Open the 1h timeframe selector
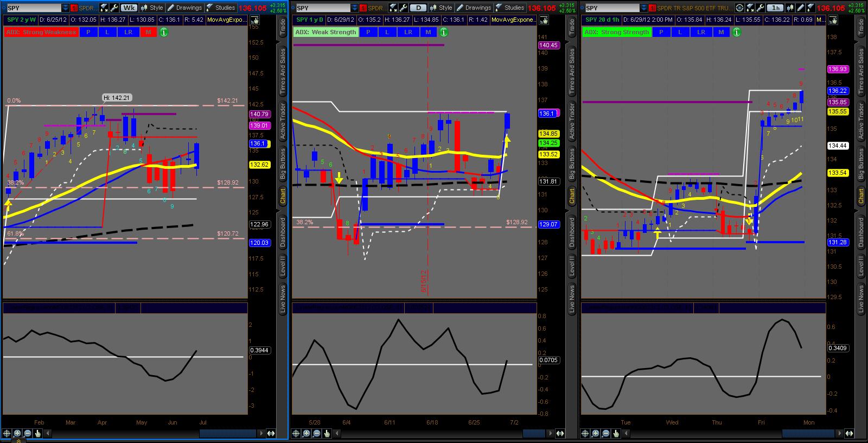The image size is (868, 443). pos(776,8)
